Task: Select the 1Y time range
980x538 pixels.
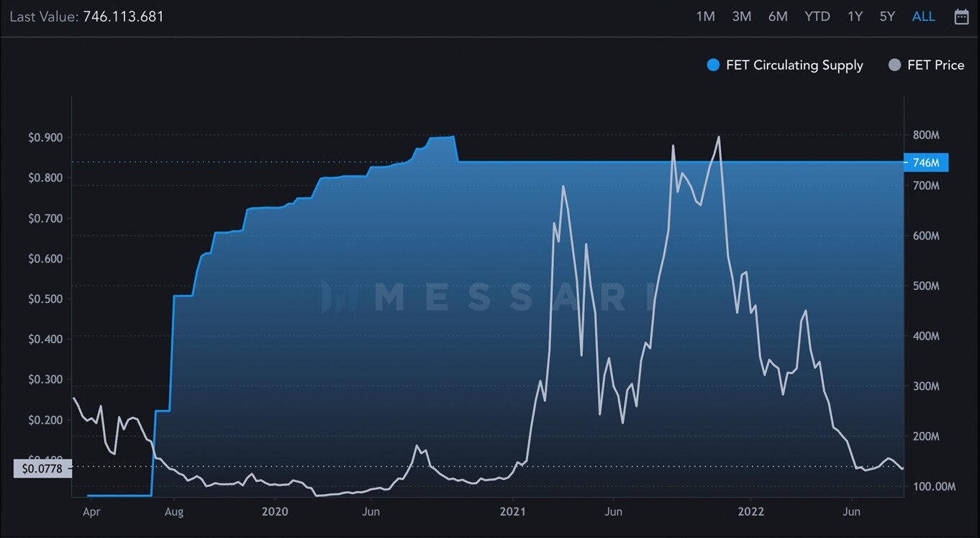Action: point(855,17)
